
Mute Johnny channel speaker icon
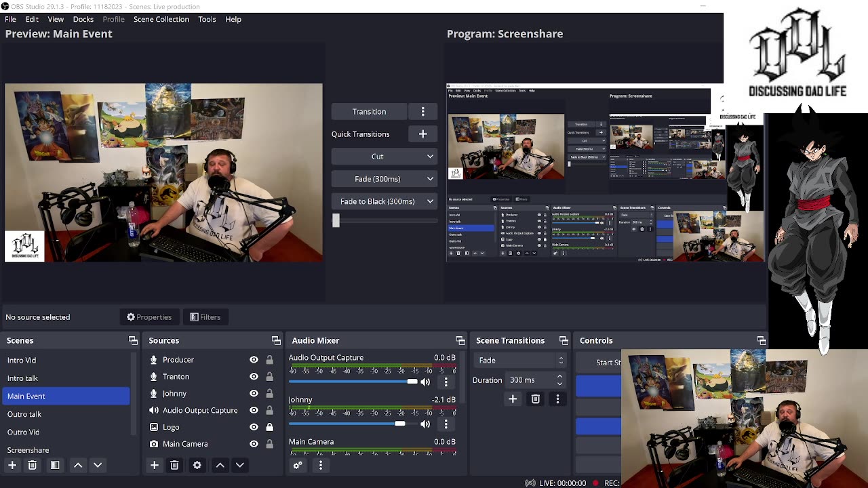click(x=425, y=424)
